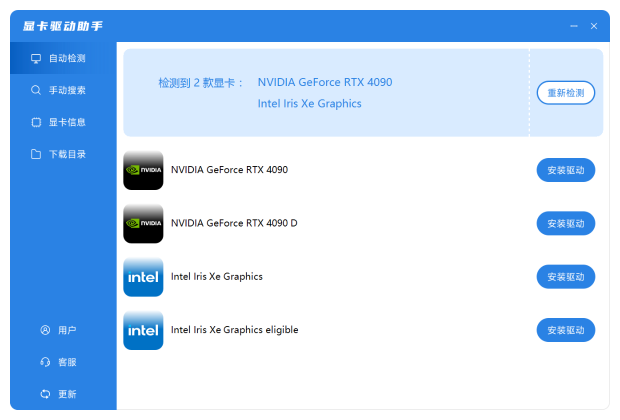
Task: Click detected Intel Iris Xe Graphics in banner
Action: [309, 103]
